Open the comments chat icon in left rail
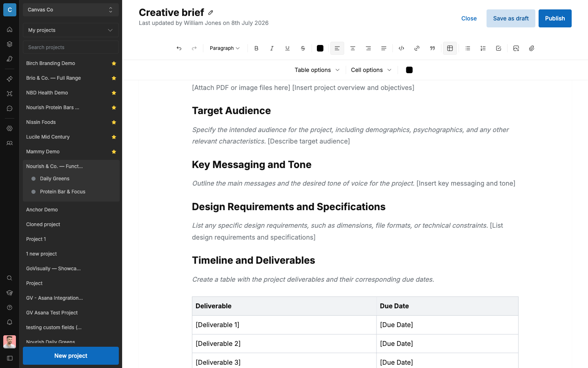Image resolution: width=588 pixels, height=368 pixels. click(x=10, y=108)
